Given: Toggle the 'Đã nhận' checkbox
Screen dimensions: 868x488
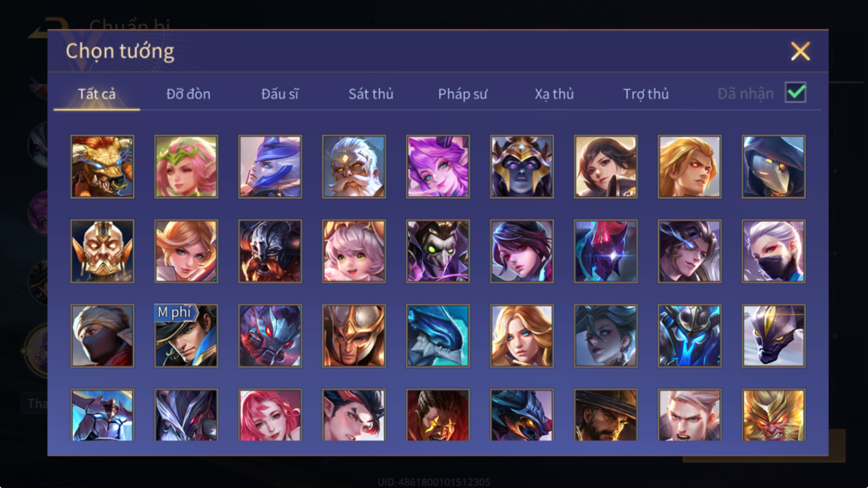Looking at the screenshot, I should (795, 92).
